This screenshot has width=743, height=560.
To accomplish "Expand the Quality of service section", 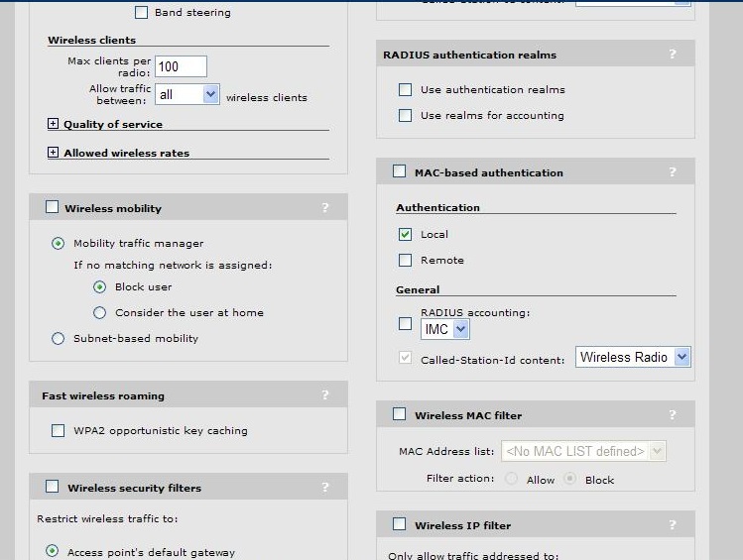I will (x=54, y=124).
